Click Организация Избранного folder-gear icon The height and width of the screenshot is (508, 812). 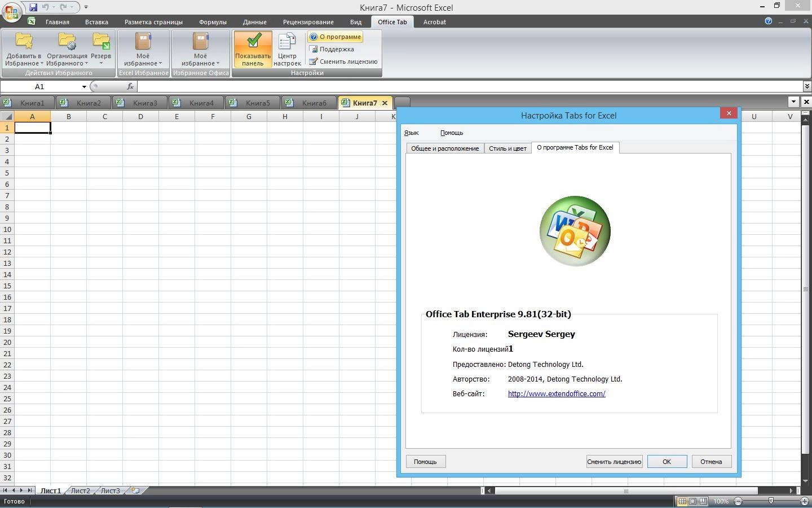[67, 41]
